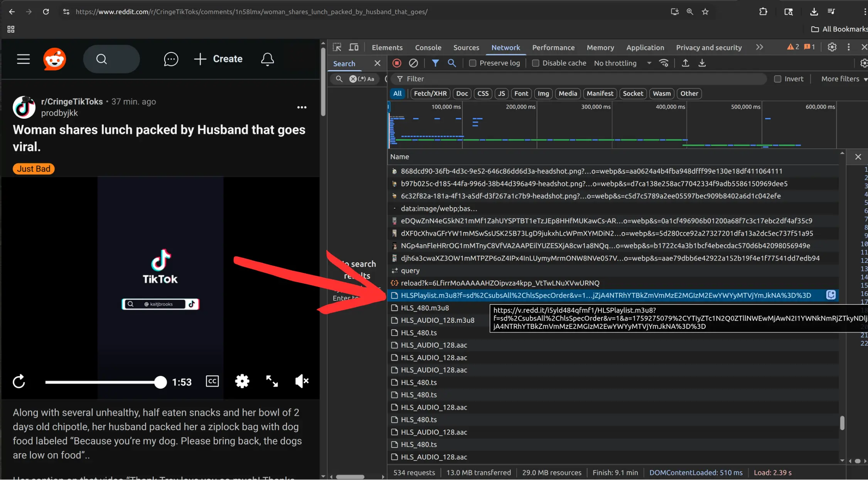Close the request details pane
The image size is (868, 480).
point(858,157)
